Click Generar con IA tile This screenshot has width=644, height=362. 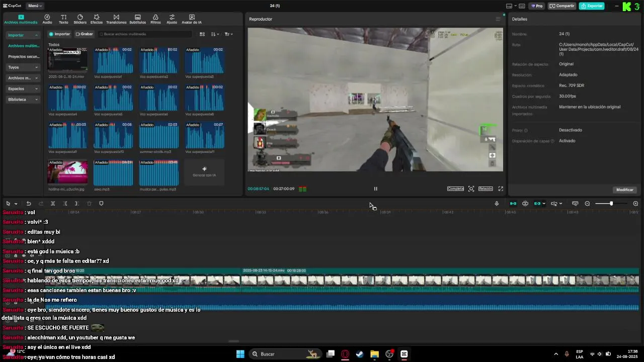(204, 172)
